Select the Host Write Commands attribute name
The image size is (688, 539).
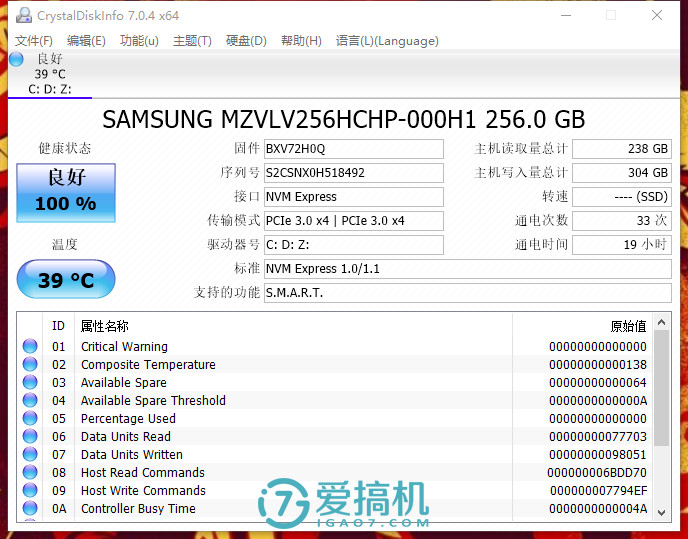pos(143,491)
